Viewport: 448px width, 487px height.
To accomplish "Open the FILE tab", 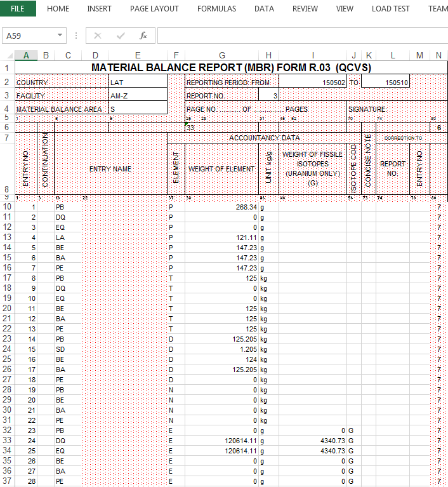I will coord(18,9).
